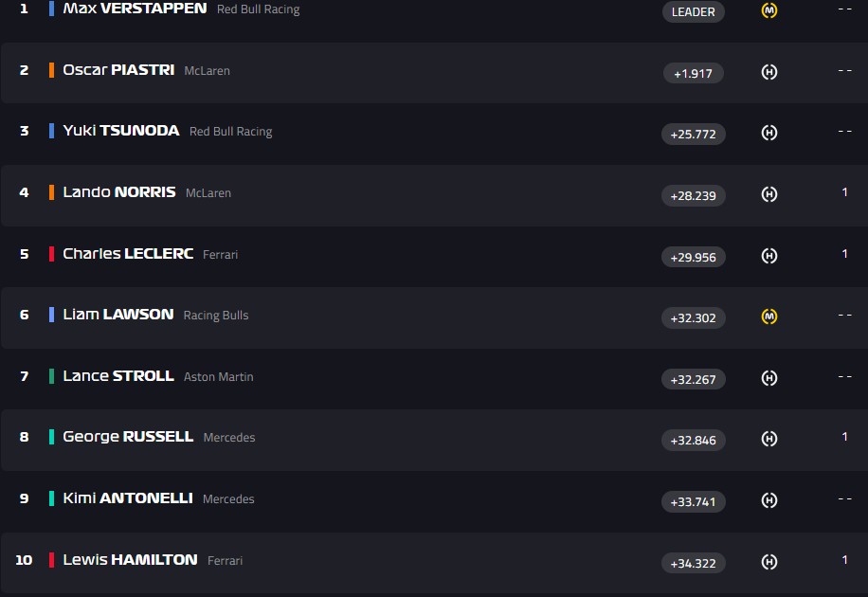
Task: Click the Aston Martin team label
Action: tap(219, 377)
